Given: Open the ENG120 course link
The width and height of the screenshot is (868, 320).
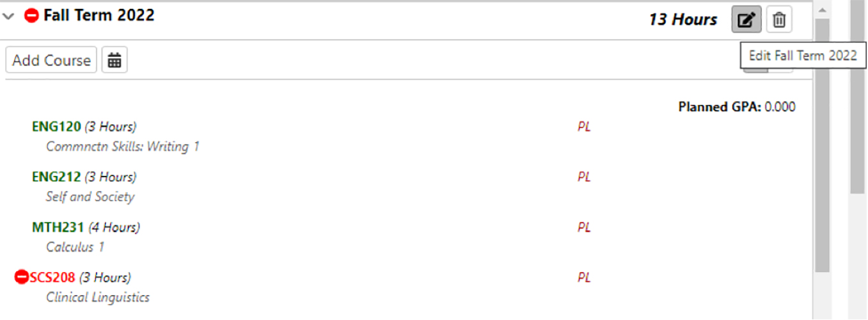Looking at the screenshot, I should tap(56, 127).
